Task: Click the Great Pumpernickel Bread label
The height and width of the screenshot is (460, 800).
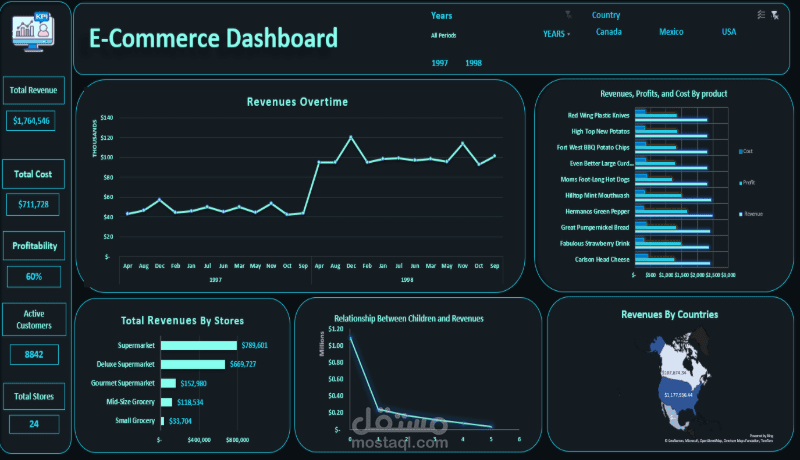Action: [x=595, y=227]
